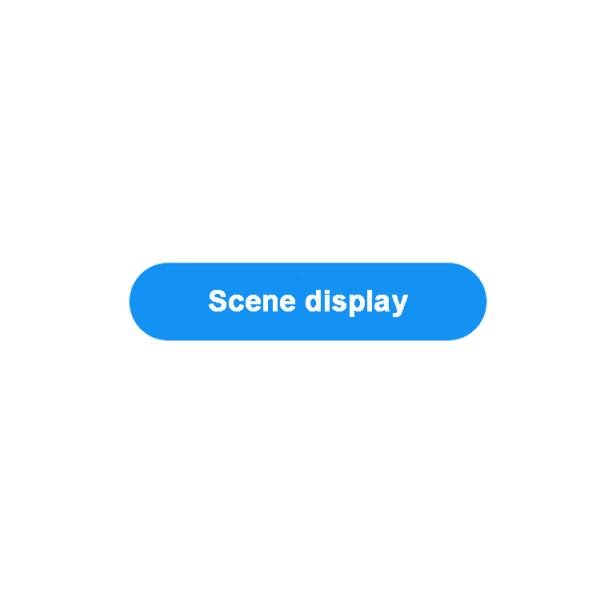Start Scene display
600x600 pixels.
(308, 302)
